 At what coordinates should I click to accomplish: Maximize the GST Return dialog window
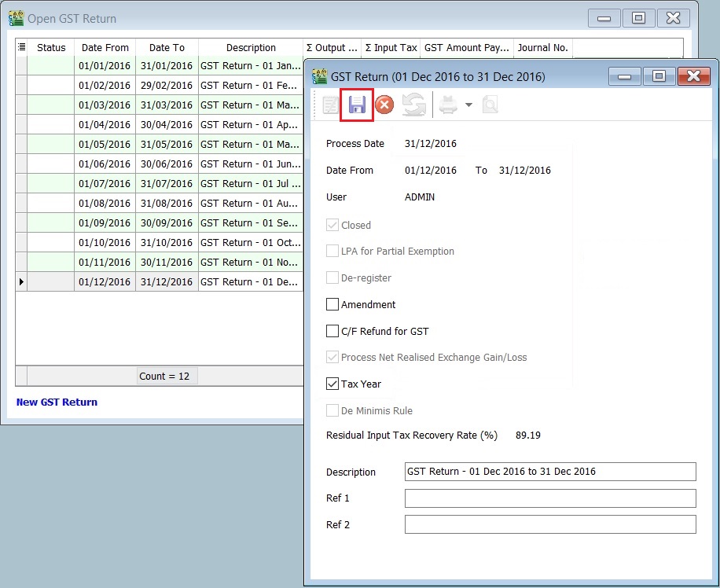pyautogui.click(x=659, y=76)
